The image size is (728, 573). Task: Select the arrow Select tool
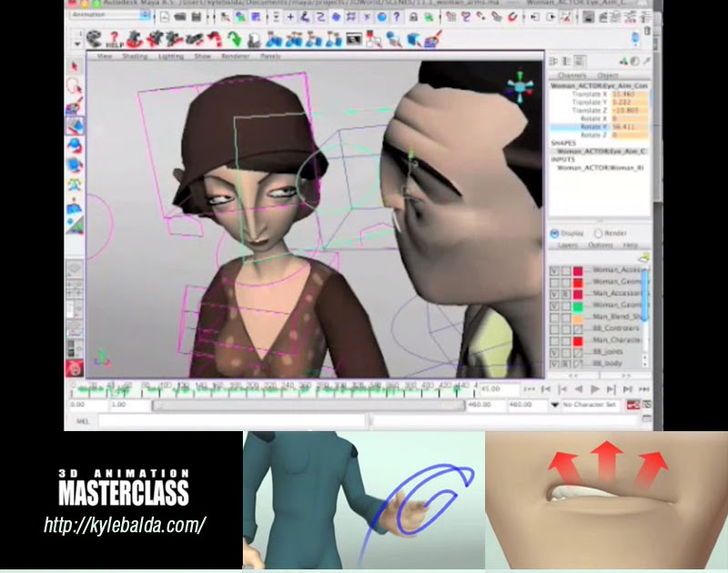tap(75, 66)
